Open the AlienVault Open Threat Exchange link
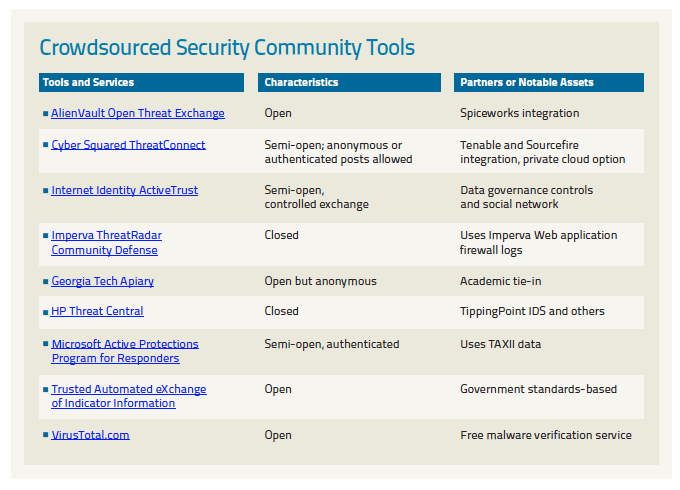This screenshot has height=490, width=680. [x=138, y=113]
